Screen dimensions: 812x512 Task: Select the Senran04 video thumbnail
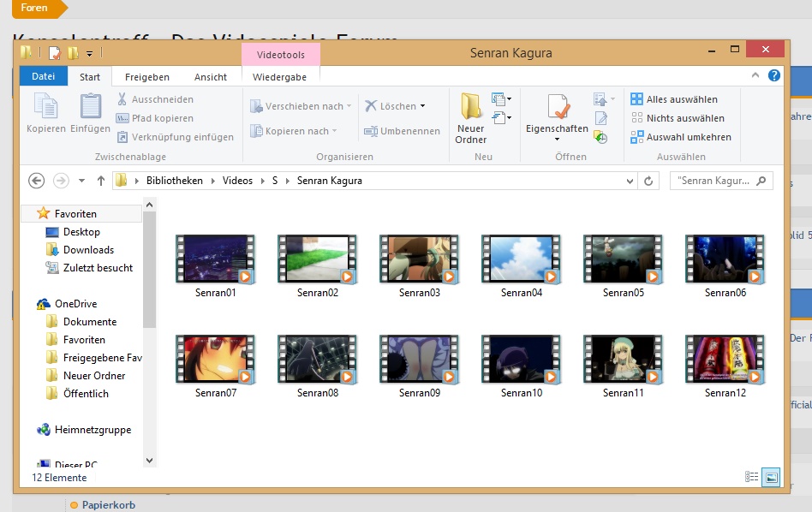pyautogui.click(x=521, y=259)
